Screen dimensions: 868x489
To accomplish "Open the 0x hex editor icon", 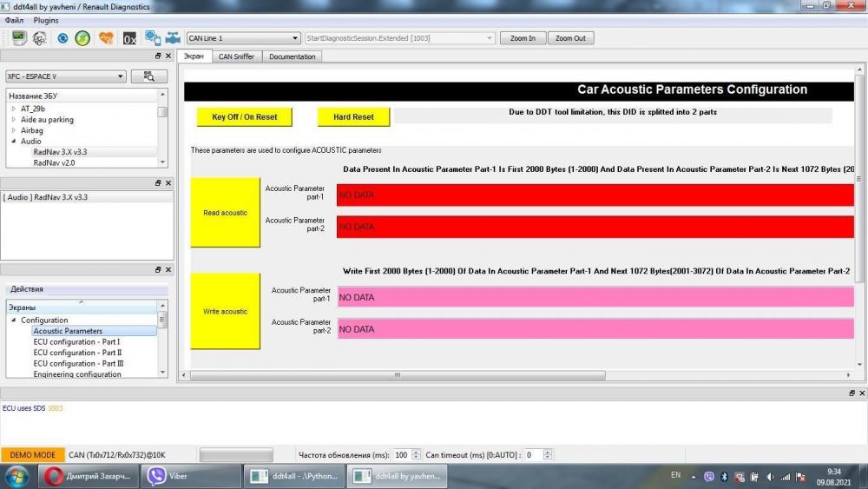I will click(x=129, y=39).
